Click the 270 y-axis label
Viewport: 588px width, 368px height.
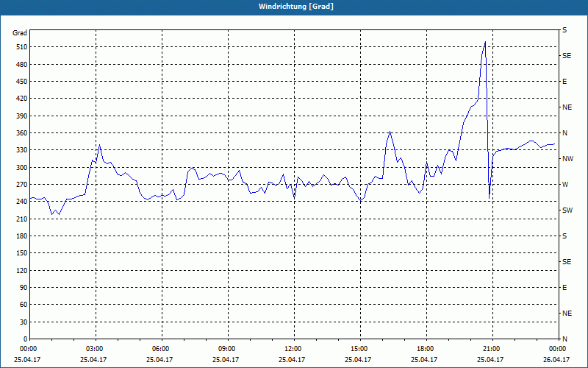pos(22,185)
